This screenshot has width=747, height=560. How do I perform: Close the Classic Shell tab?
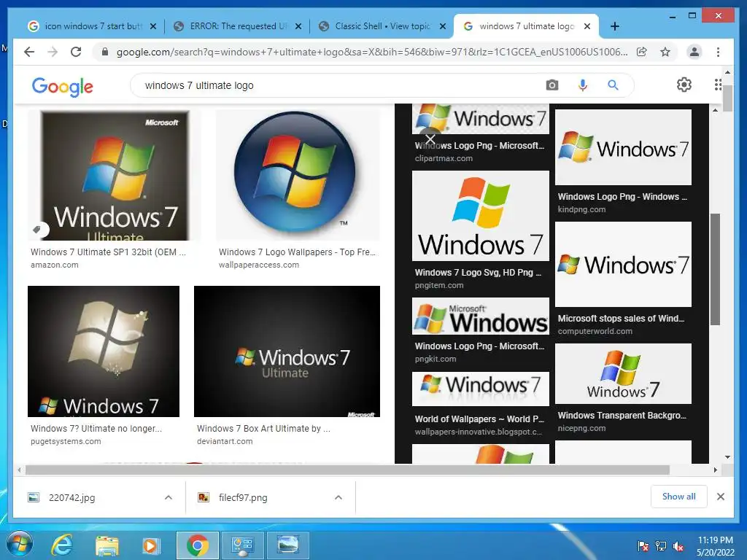tap(443, 26)
